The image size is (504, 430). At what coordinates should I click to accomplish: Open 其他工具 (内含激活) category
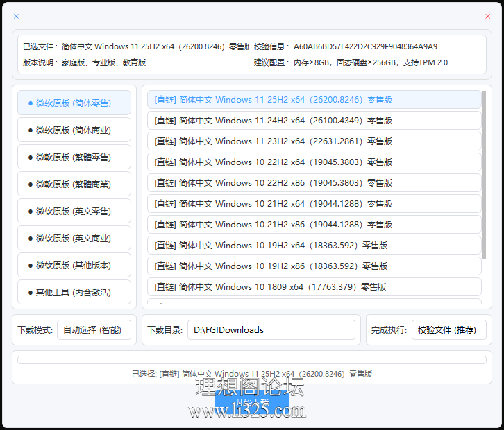(74, 292)
